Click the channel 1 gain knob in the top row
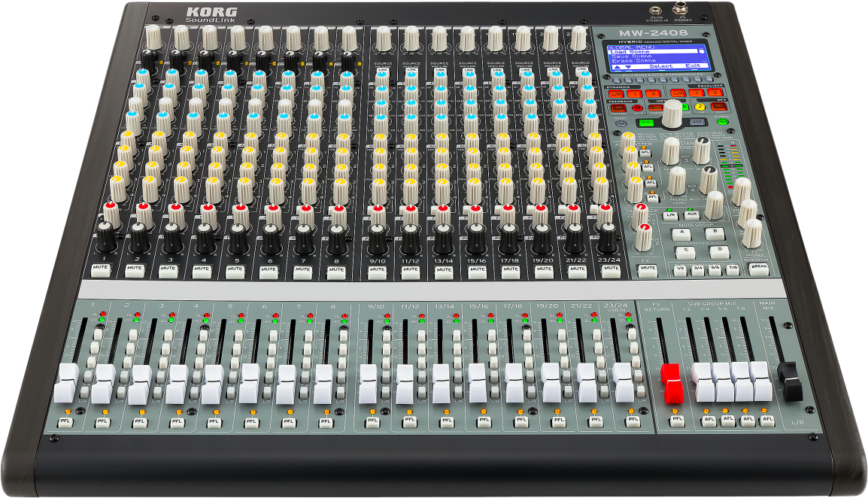868x498 pixels. [x=153, y=35]
